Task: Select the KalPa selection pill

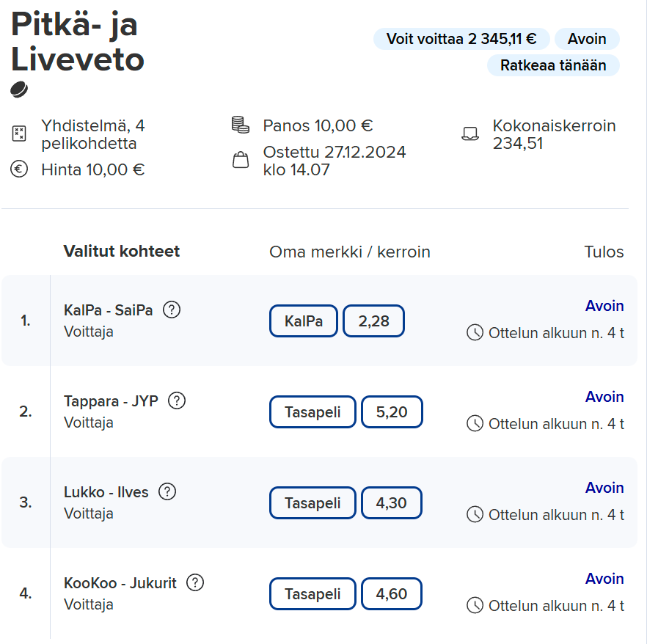Action: point(304,321)
